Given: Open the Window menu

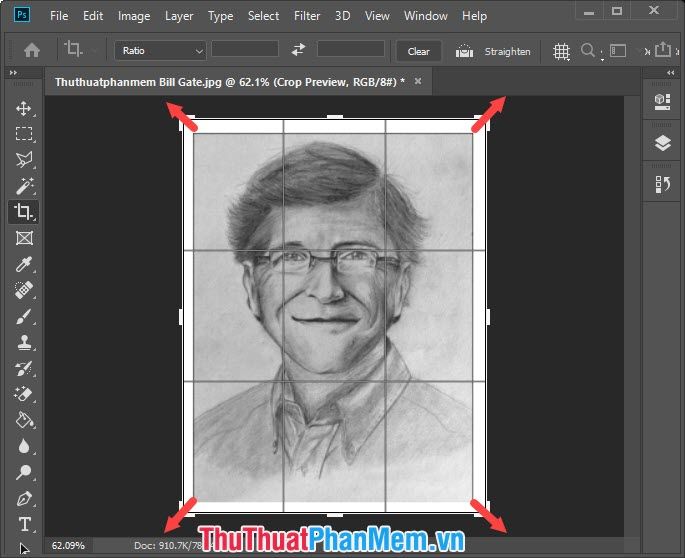Looking at the screenshot, I should click(x=426, y=16).
